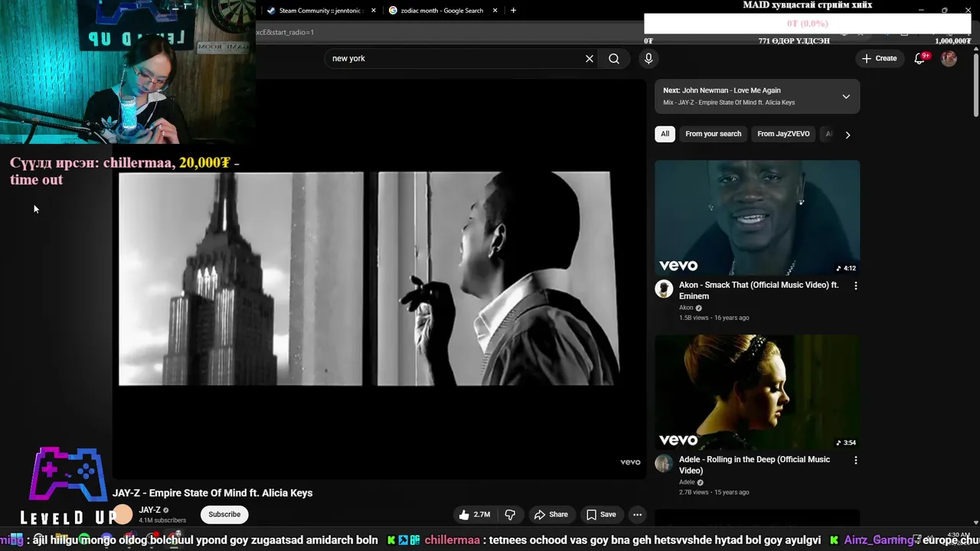Image resolution: width=980 pixels, height=551 pixels.
Task: Open the account avatar menu
Action: (949, 58)
